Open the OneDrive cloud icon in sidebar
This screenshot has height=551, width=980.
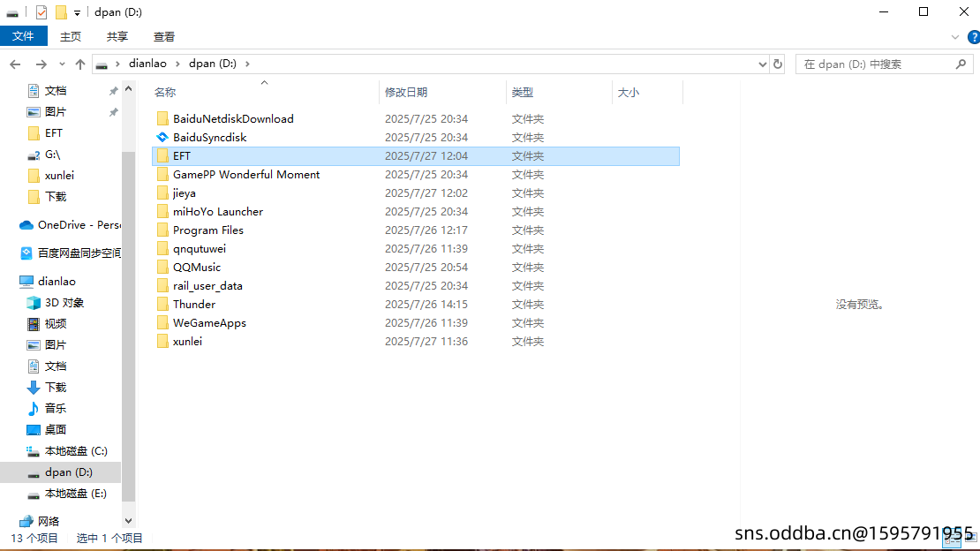point(26,225)
